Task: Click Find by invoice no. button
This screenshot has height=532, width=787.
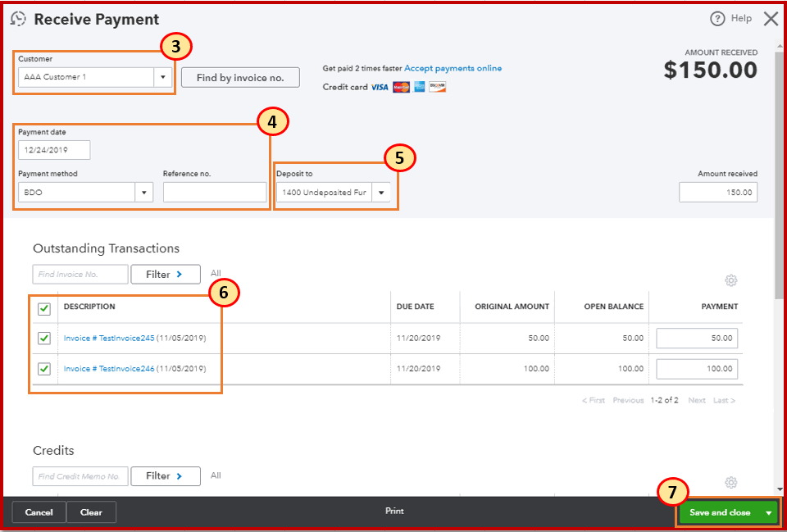Action: 240,78
